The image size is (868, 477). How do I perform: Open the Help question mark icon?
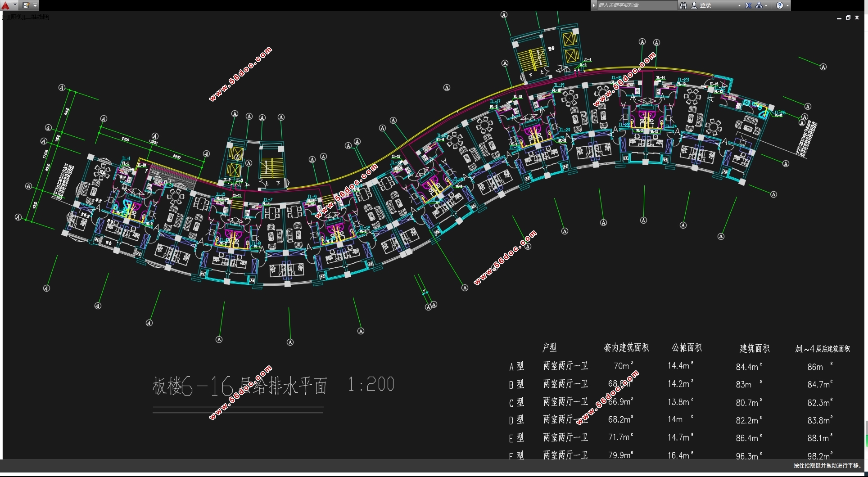point(780,5)
